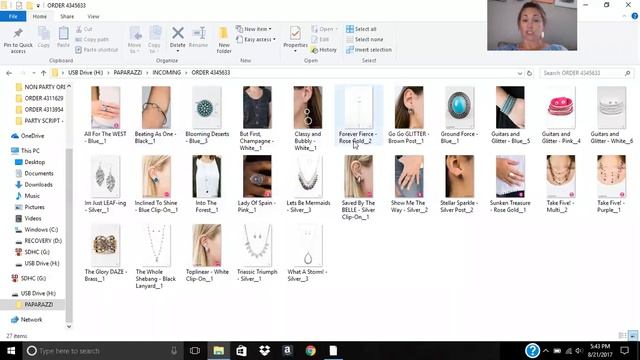This screenshot has width=640, height=360.
Task: Click Select all in the ribbon
Action: (361, 29)
